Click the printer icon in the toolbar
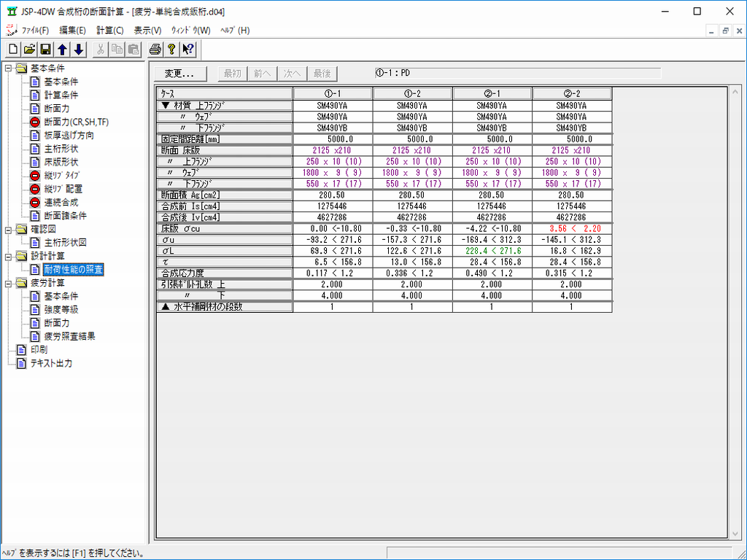Image resolution: width=747 pixels, height=560 pixels. pos(155,50)
